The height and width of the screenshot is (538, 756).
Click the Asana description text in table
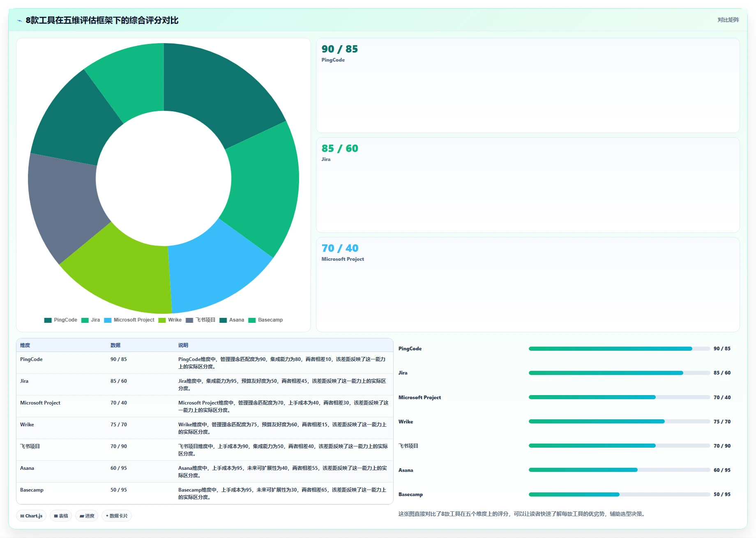(x=283, y=472)
